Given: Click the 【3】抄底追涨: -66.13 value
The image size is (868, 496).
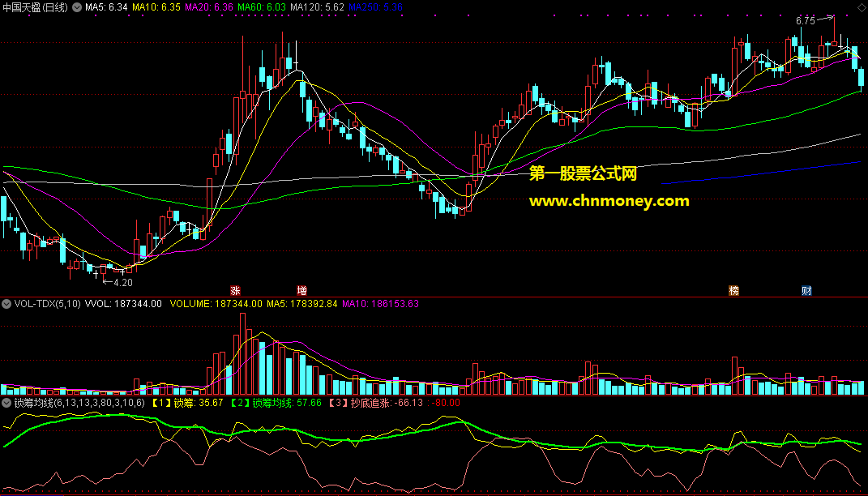Looking at the screenshot, I should click(x=374, y=403).
